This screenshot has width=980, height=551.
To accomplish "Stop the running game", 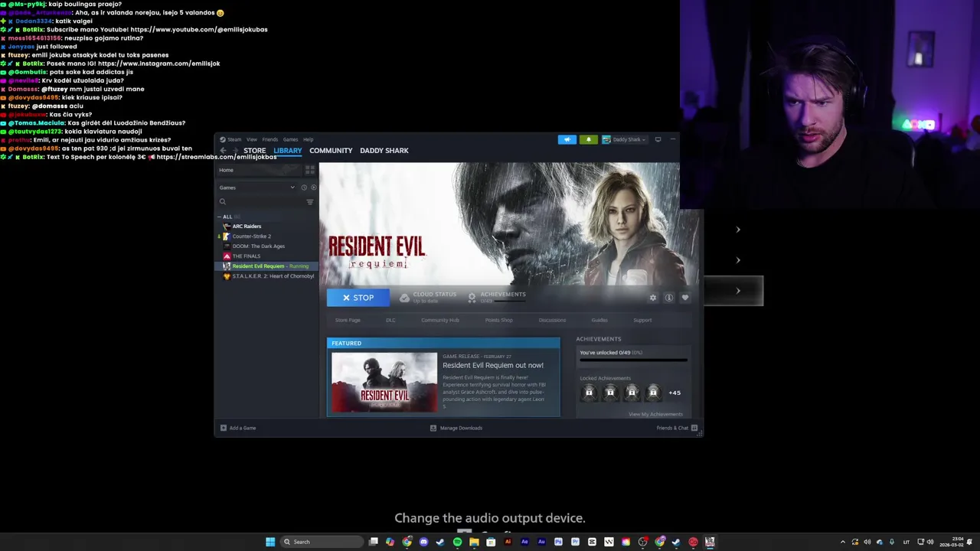I will 358,298.
